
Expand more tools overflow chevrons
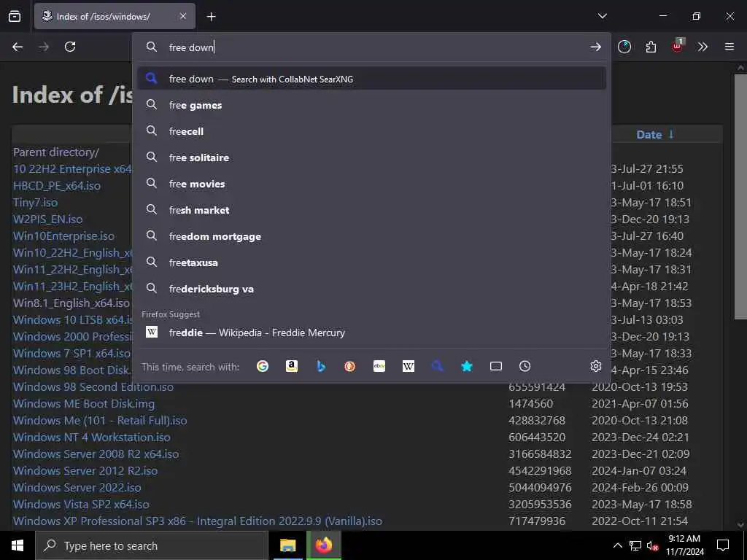tap(703, 47)
